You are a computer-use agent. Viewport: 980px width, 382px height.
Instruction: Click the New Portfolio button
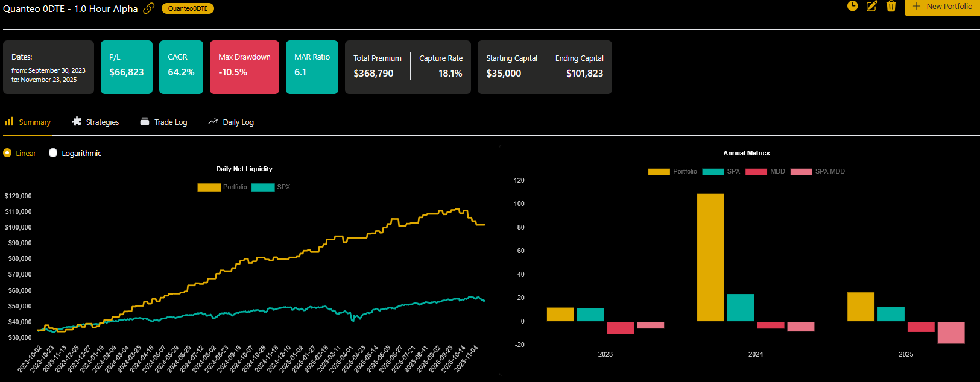(x=942, y=7)
